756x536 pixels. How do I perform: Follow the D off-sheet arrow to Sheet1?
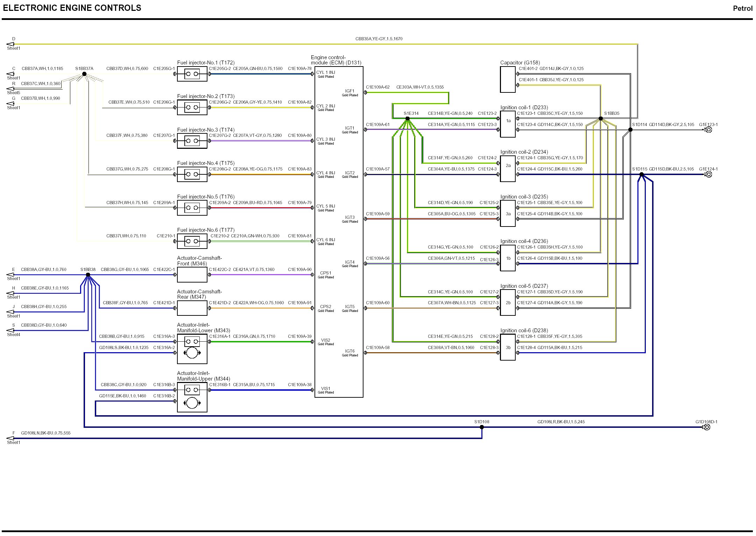[x=10, y=44]
